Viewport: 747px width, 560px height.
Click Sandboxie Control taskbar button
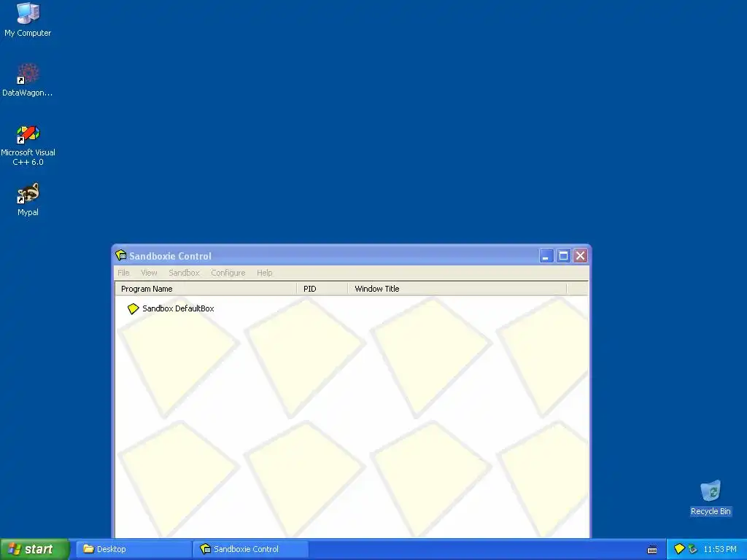tap(251, 549)
